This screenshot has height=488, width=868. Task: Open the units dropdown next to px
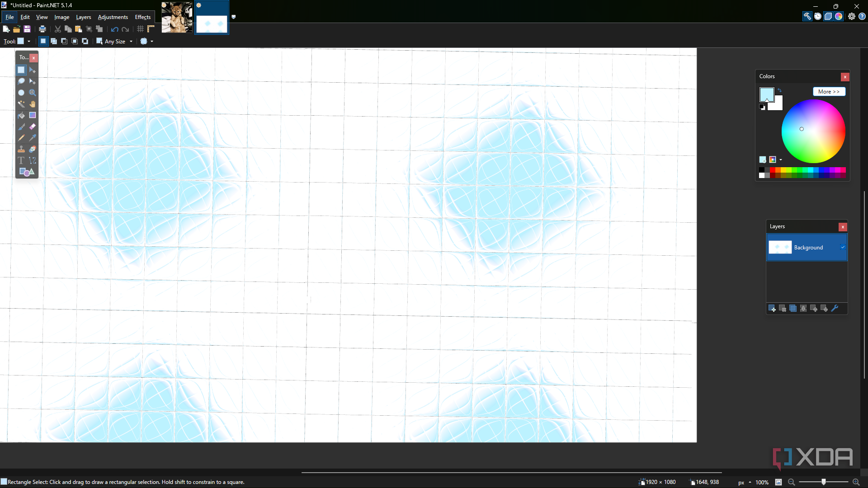pos(750,482)
